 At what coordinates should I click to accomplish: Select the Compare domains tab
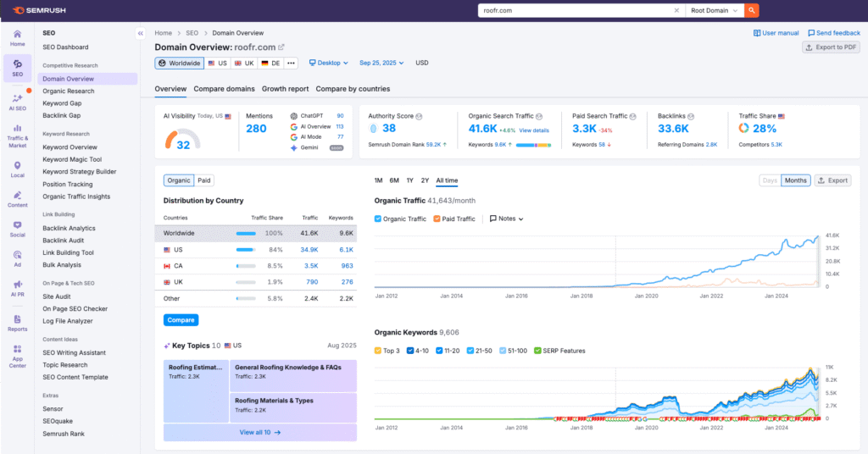pos(224,89)
